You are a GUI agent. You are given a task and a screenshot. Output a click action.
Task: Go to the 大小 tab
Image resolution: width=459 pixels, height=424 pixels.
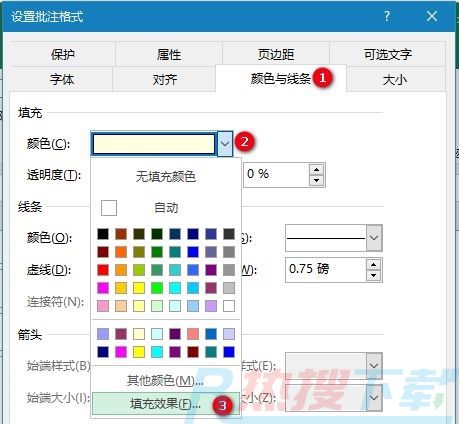[395, 80]
